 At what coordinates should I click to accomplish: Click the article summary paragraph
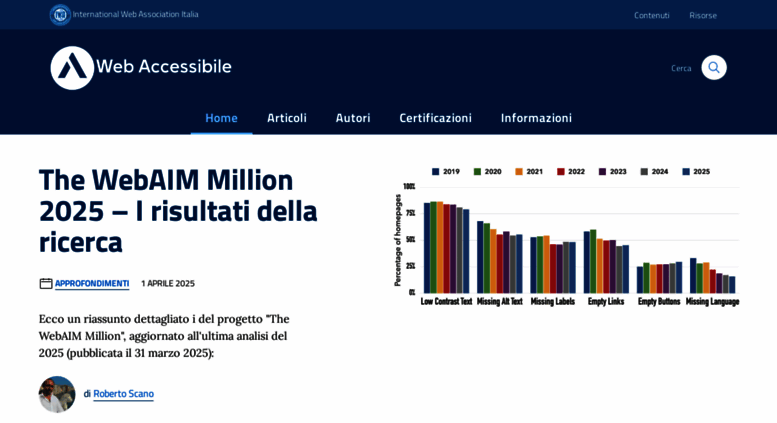pos(164,336)
